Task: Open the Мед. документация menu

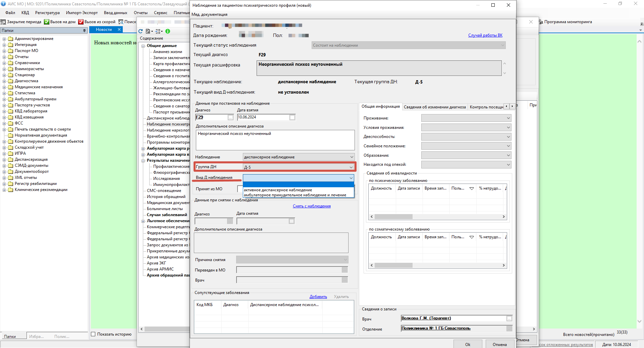Action: pyautogui.click(x=209, y=14)
